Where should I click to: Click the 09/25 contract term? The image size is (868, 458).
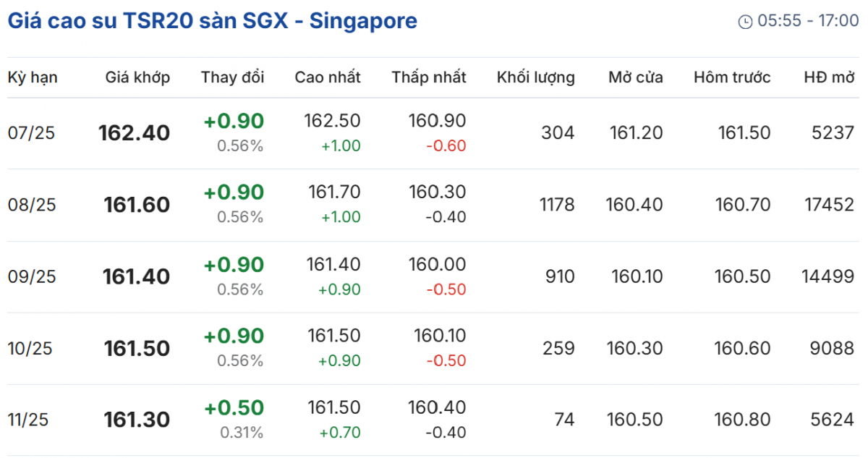pyautogui.click(x=31, y=276)
